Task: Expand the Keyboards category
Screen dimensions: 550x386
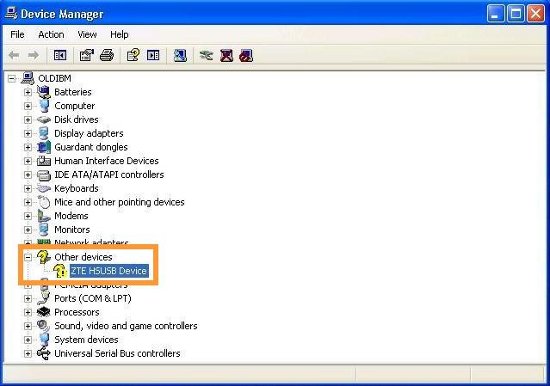Action: point(28,188)
